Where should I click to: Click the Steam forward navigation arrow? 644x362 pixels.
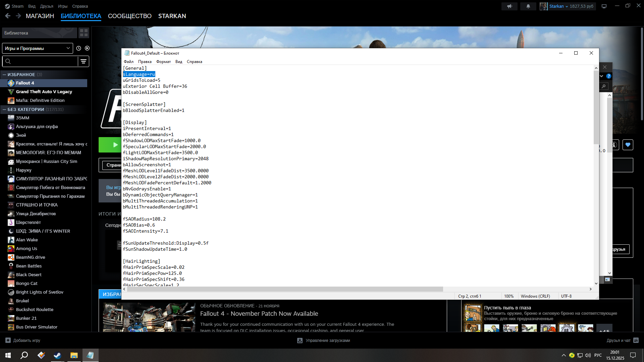(18, 16)
